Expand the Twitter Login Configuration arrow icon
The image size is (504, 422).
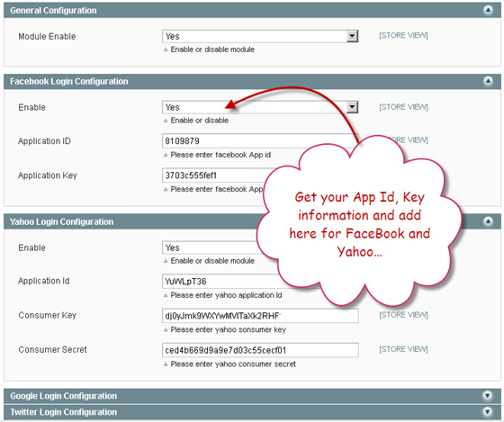tap(488, 412)
